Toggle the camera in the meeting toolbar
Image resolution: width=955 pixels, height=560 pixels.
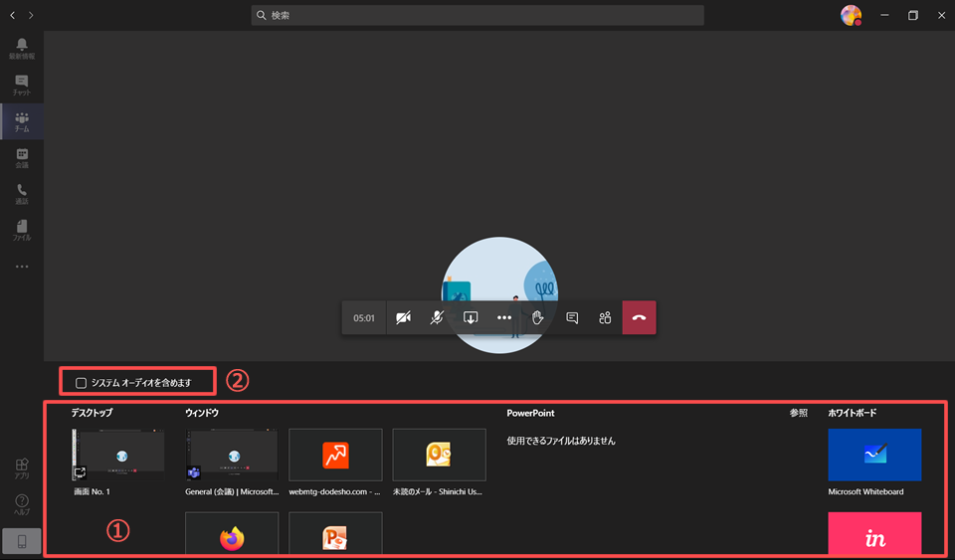403,317
